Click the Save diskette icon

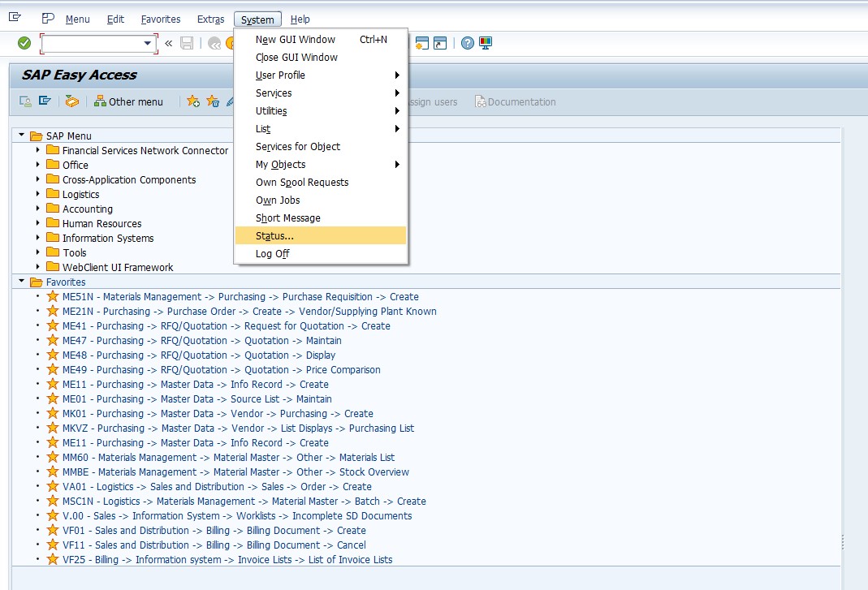point(187,43)
